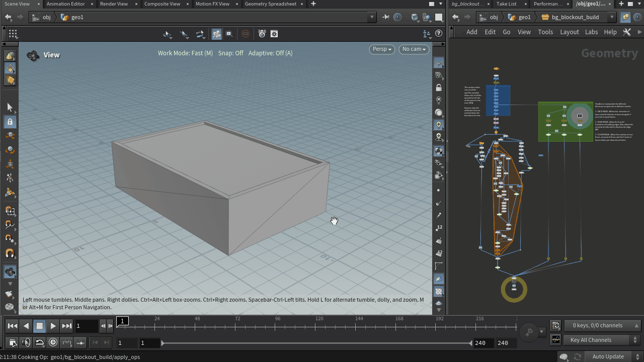
Task: Step forward one frame
Action: [x=111, y=326]
